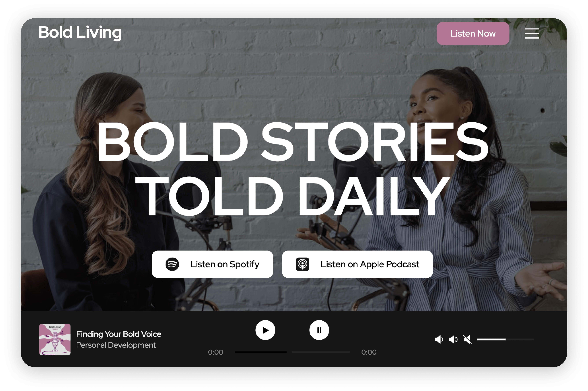This screenshot has width=588, height=391.
Task: Select the high volume speaker icon
Action: (x=453, y=339)
